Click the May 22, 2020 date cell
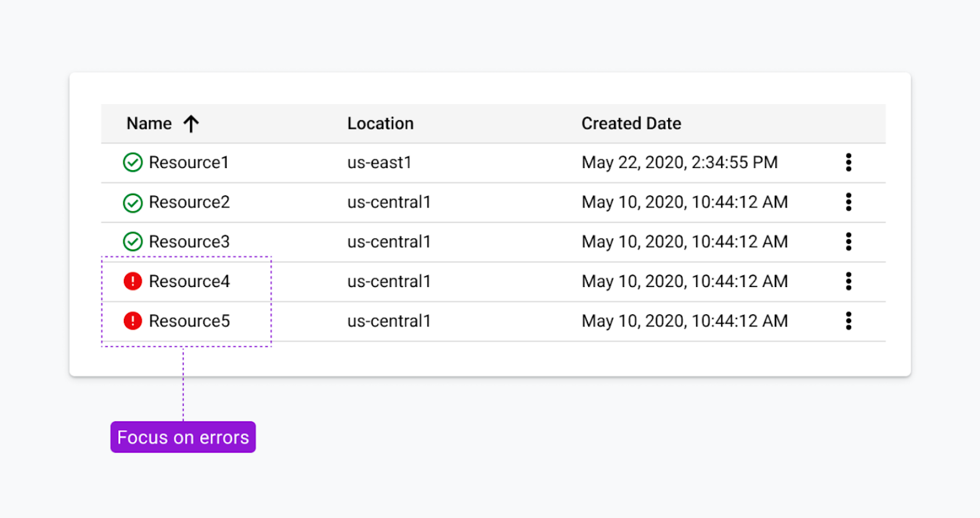 (x=679, y=163)
